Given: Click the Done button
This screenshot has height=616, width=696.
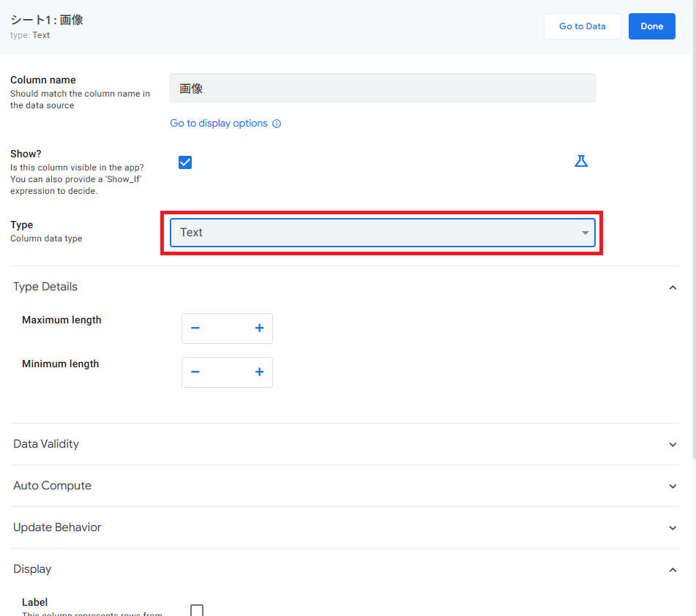Looking at the screenshot, I should [651, 26].
